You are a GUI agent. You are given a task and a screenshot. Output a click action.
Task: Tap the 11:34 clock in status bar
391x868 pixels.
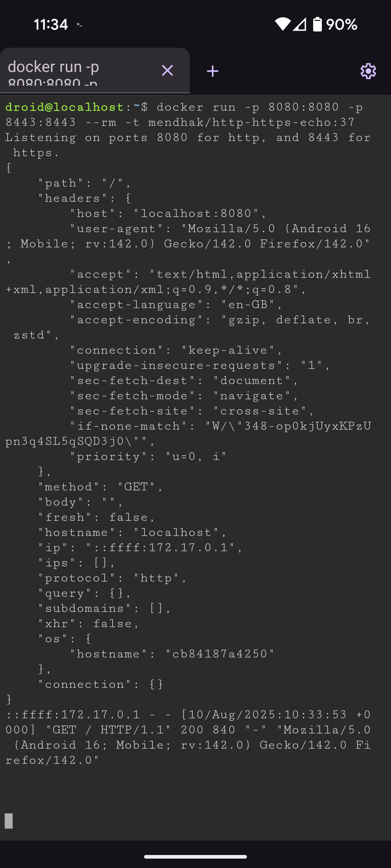pyautogui.click(x=51, y=25)
